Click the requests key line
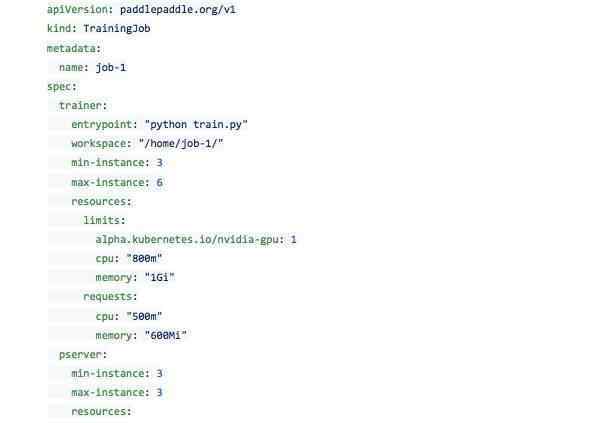The image size is (612, 423). pyautogui.click(x=110, y=297)
